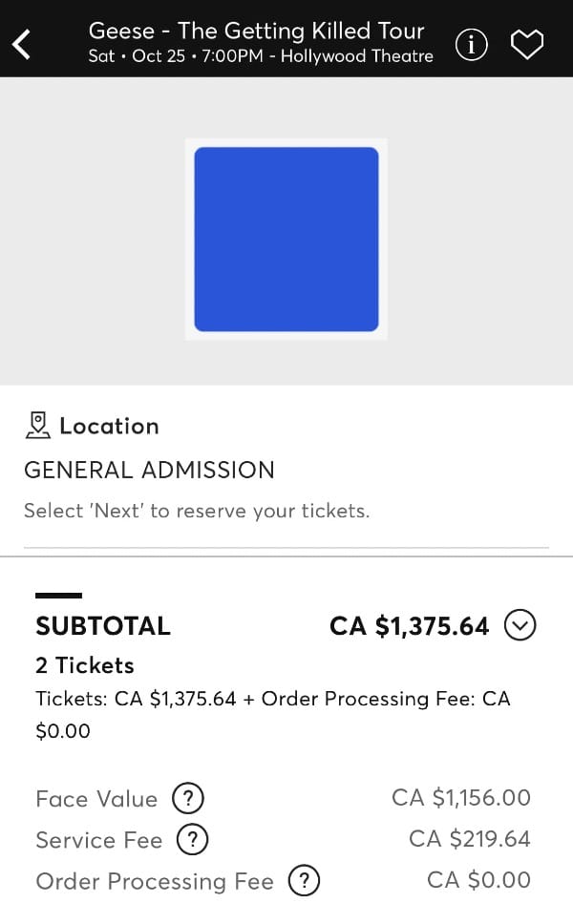
Task: Click the Face Value label
Action: (96, 799)
